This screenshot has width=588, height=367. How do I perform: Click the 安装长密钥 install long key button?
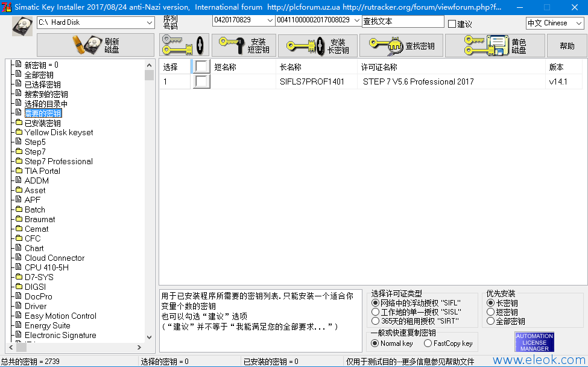tap(318, 45)
